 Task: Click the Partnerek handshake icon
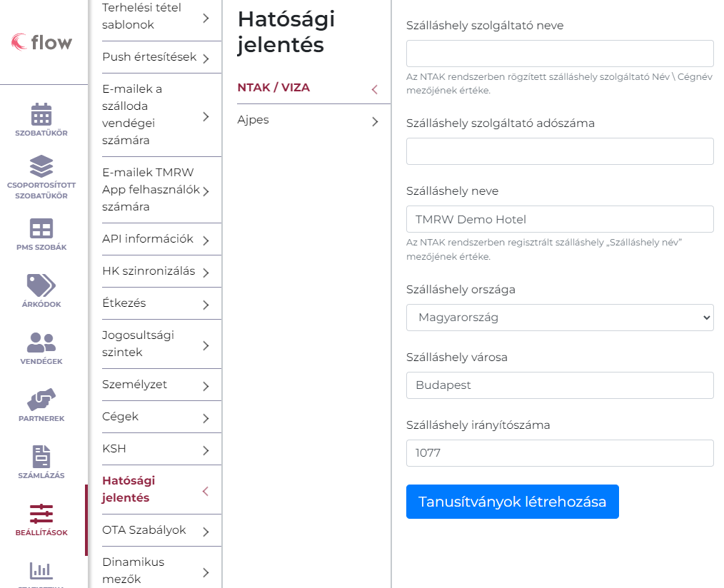point(41,399)
